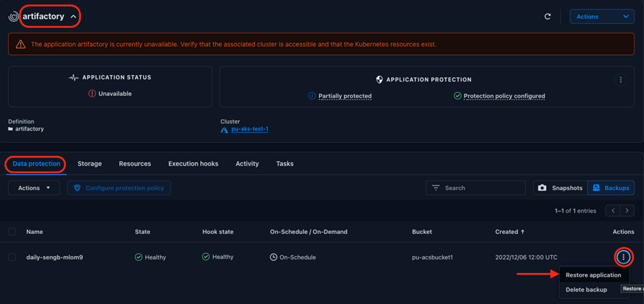Sort by Name column header
Viewport: 644px width, 304px height.
click(x=34, y=231)
